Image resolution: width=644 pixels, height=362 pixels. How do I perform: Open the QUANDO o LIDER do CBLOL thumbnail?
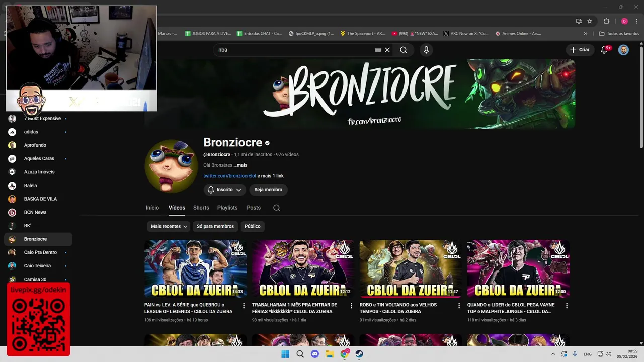click(x=518, y=268)
